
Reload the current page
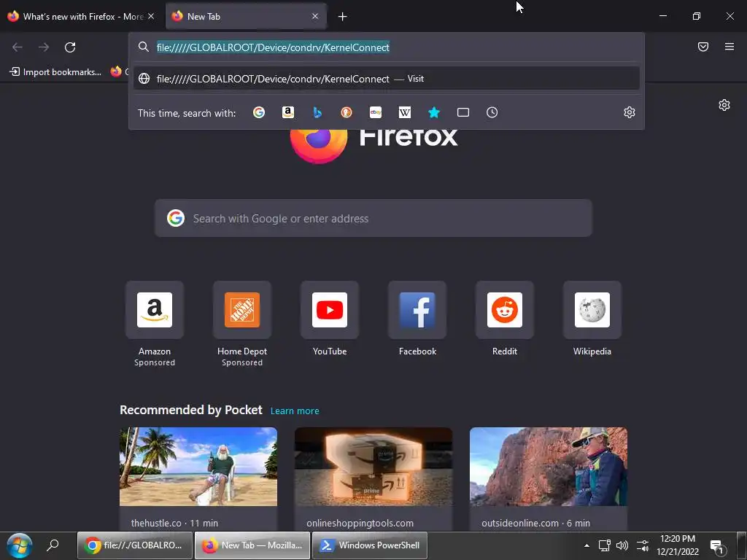tap(70, 47)
